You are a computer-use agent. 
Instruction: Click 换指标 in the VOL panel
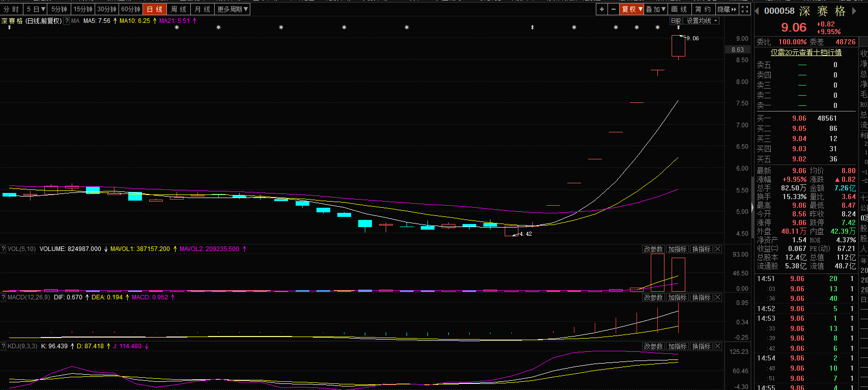click(x=702, y=249)
